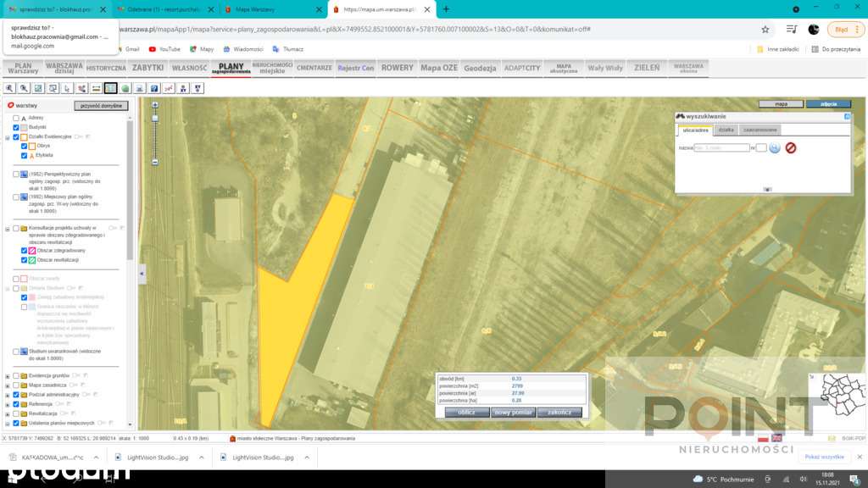
Task: Click the green globe toolbar icon
Action: pos(125,88)
